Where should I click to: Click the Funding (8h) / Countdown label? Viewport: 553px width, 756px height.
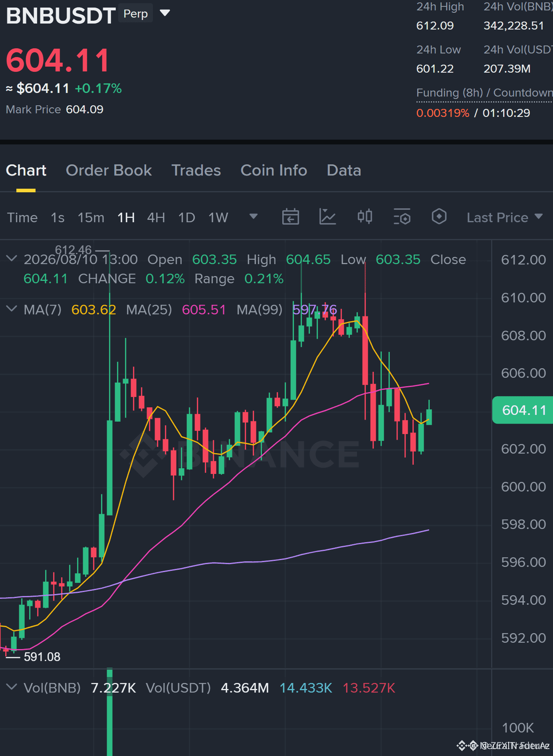(x=484, y=93)
